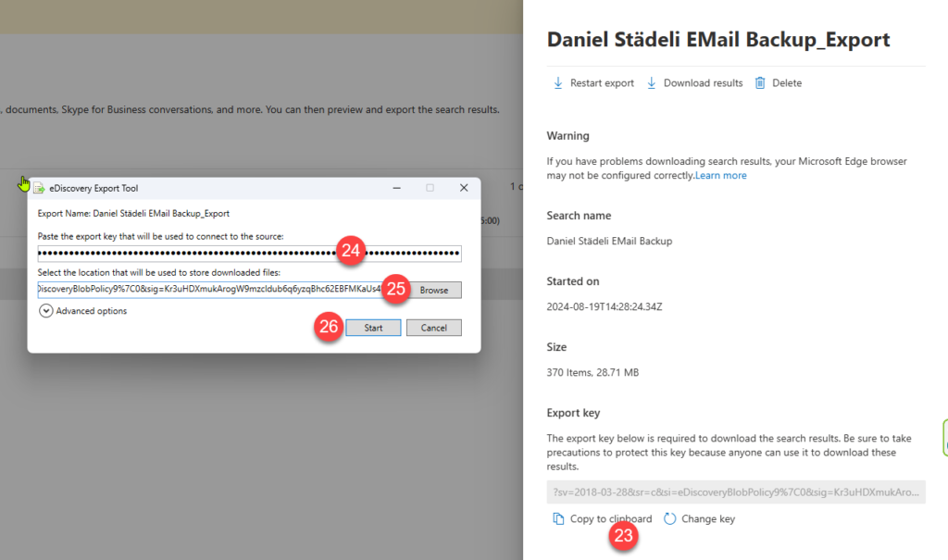
Task: Focus the masked export key paste field
Action: click(x=185, y=254)
